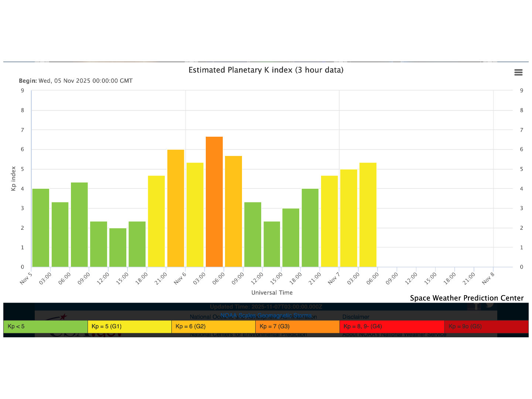Click the first green bar at Nov 5
The width and height of the screenshot is (532, 399).
(41, 228)
